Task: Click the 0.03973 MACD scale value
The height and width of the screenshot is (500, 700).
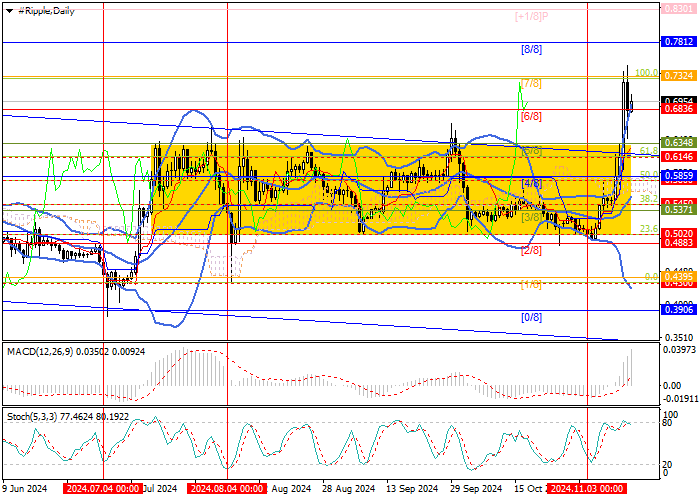Action: [679, 350]
